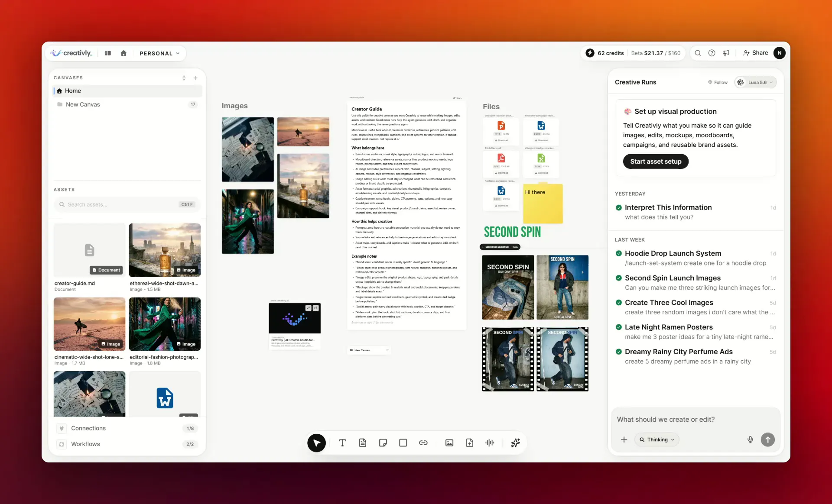Select the cinematic surfer sunset asset
Viewport: 832px width, 504px height.
click(x=89, y=332)
